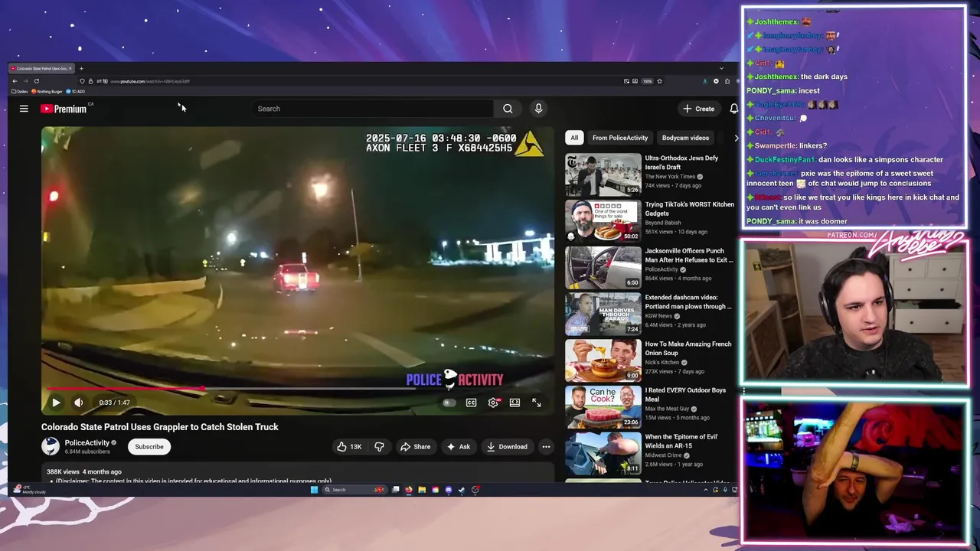Screen dimensions: 980x551
Task: Click the search magnifier button
Action: tap(508, 109)
